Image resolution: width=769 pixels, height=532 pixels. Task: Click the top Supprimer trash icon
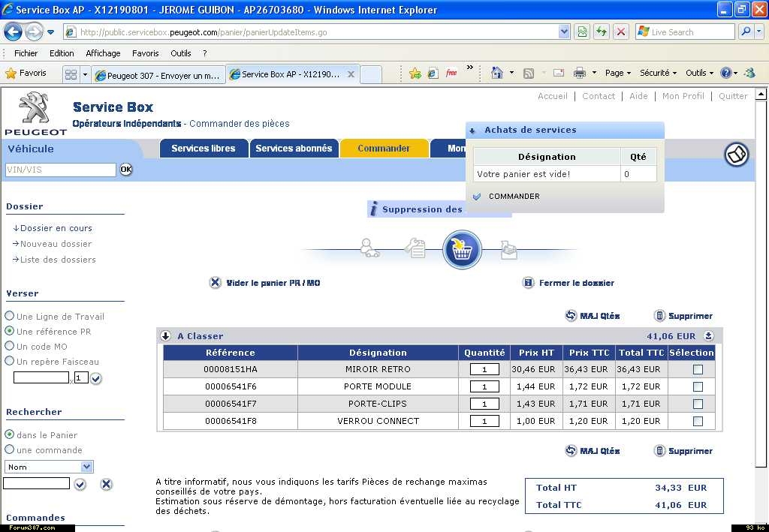click(659, 316)
